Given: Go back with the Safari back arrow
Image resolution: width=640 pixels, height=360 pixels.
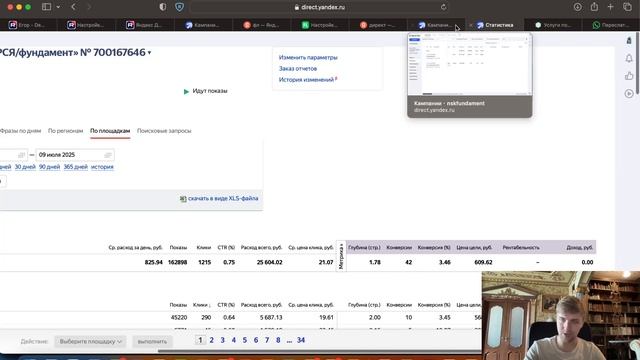Looking at the screenshot, I should coord(73,7).
